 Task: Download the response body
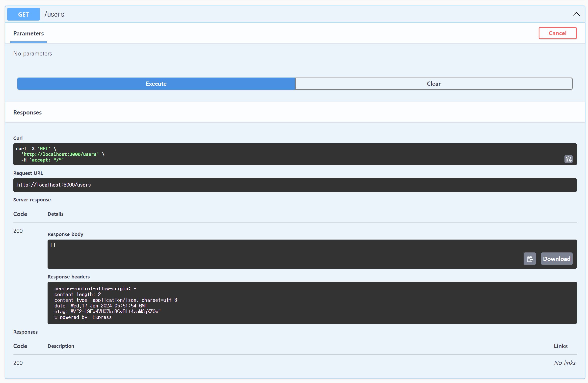[556, 259]
